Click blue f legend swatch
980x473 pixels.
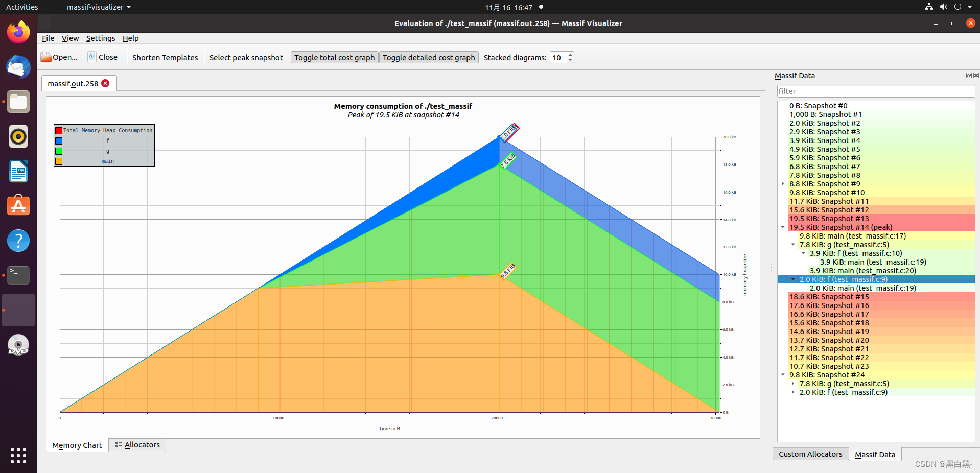(59, 141)
